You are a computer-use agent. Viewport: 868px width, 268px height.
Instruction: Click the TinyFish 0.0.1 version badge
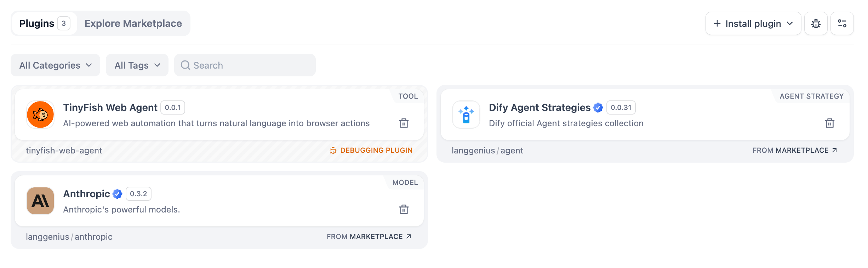tap(173, 107)
